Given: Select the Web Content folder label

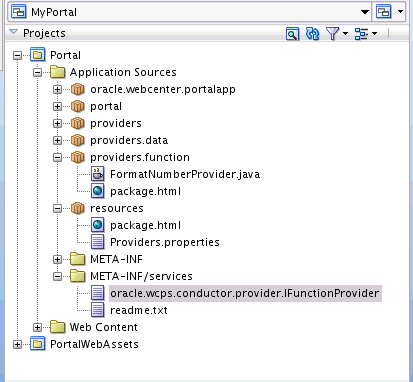Looking at the screenshot, I should point(103,327).
